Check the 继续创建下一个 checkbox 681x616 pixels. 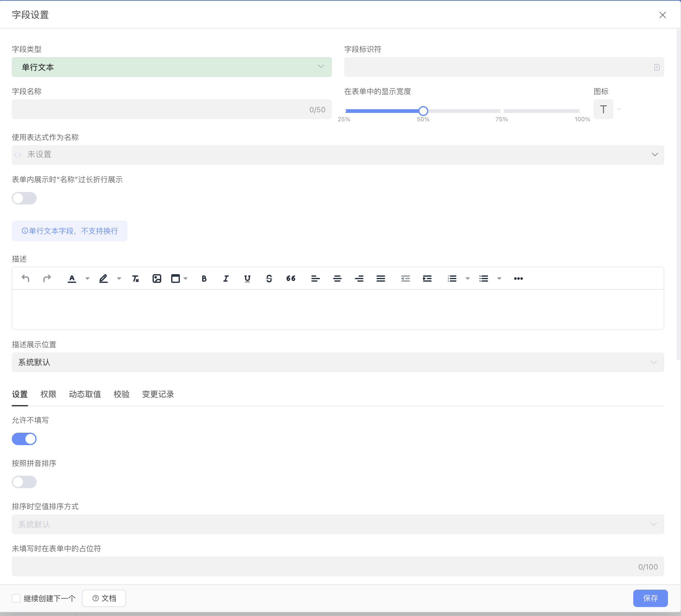[16, 598]
